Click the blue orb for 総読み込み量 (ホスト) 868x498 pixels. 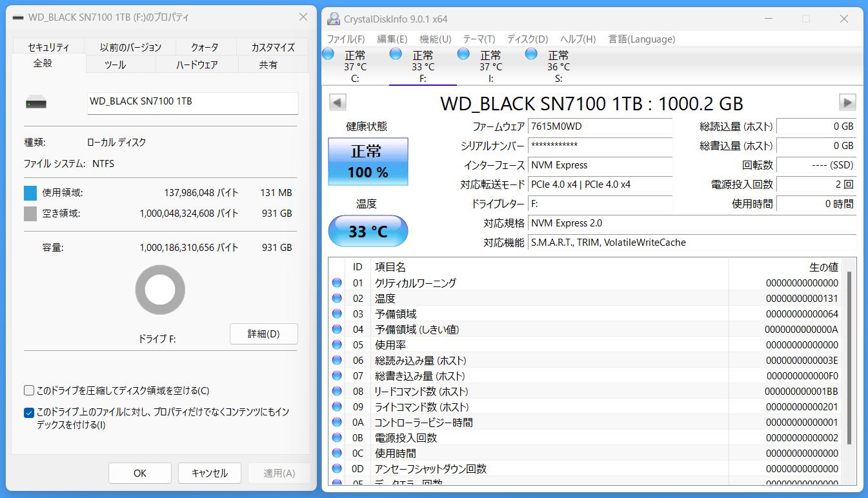337,360
